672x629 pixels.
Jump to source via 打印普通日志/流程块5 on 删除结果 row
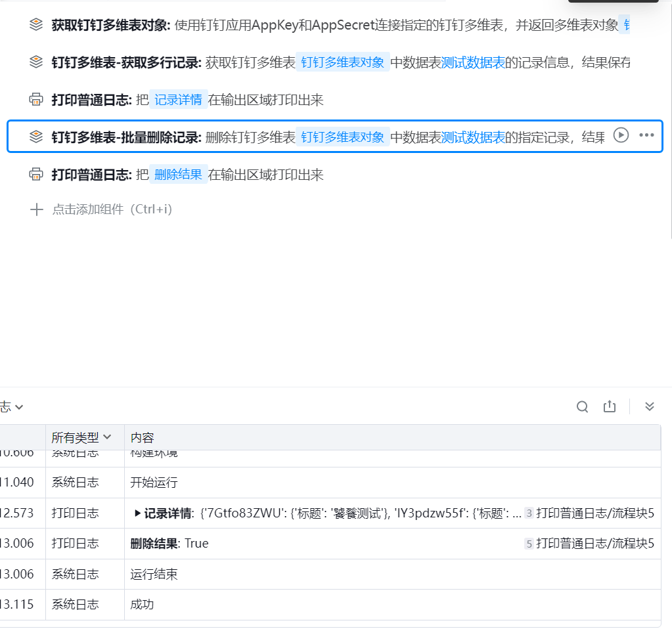594,544
